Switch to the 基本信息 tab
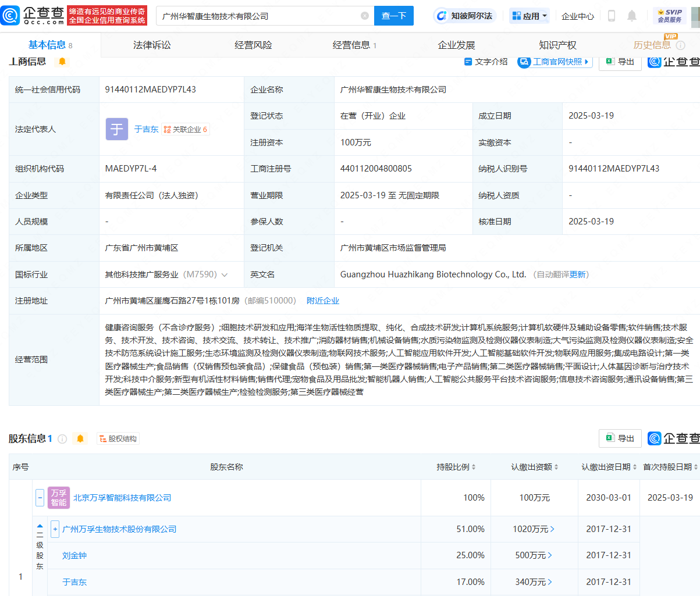The image size is (700, 596). [51, 45]
